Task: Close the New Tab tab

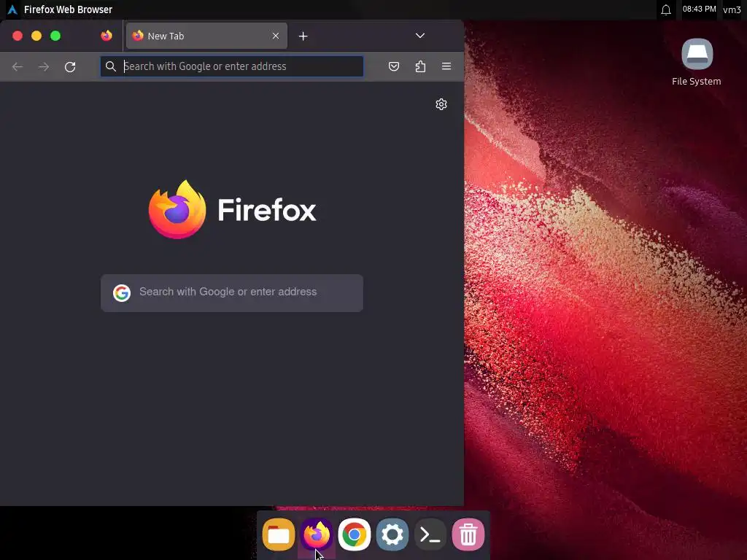Action: click(x=275, y=36)
